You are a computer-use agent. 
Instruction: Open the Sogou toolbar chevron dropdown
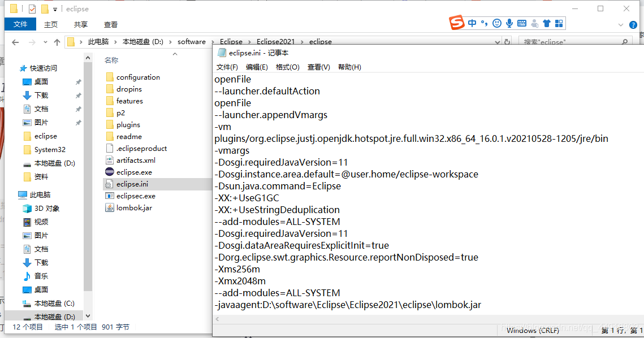pyautogui.click(x=620, y=24)
